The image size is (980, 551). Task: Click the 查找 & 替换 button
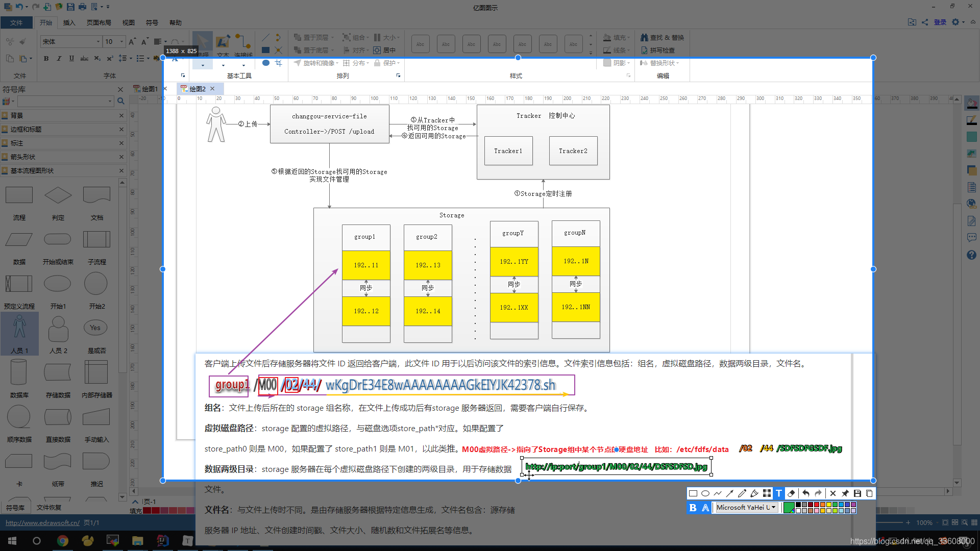662,37
